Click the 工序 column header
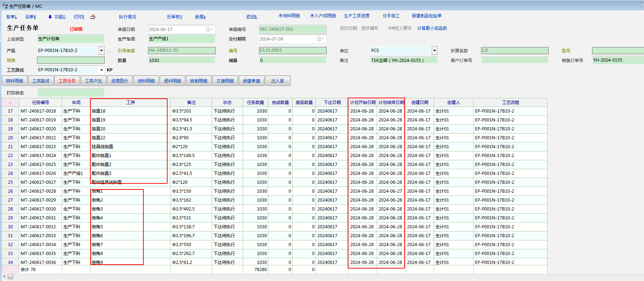 click(x=130, y=102)
